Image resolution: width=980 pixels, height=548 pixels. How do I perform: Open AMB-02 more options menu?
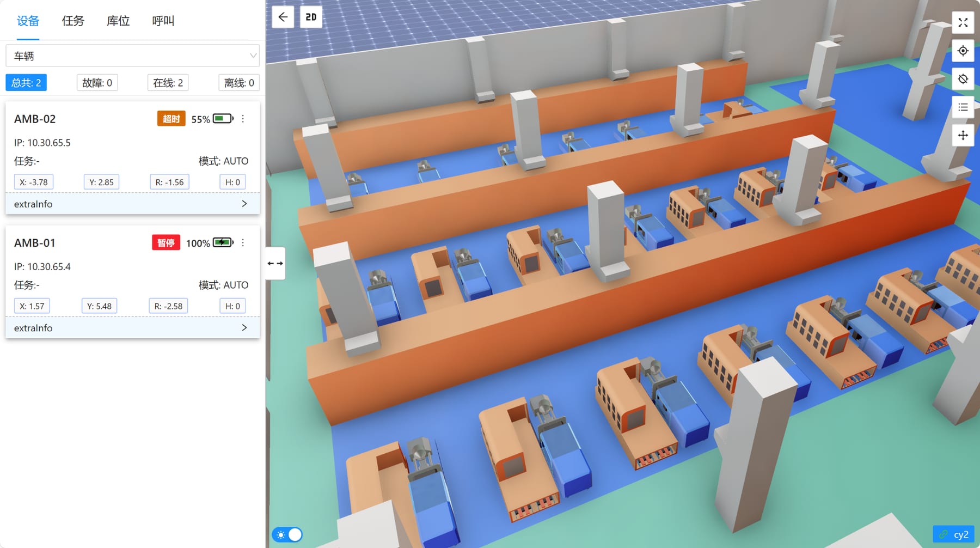coord(243,119)
